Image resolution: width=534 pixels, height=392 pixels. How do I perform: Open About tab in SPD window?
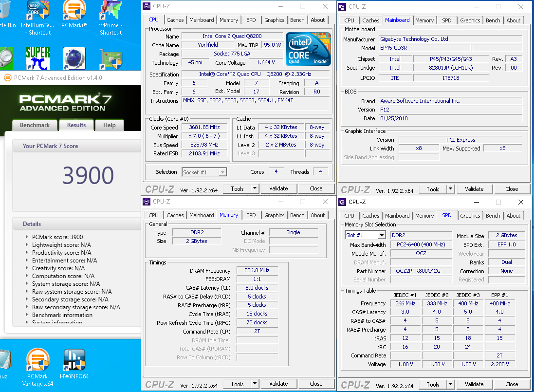[513, 216]
